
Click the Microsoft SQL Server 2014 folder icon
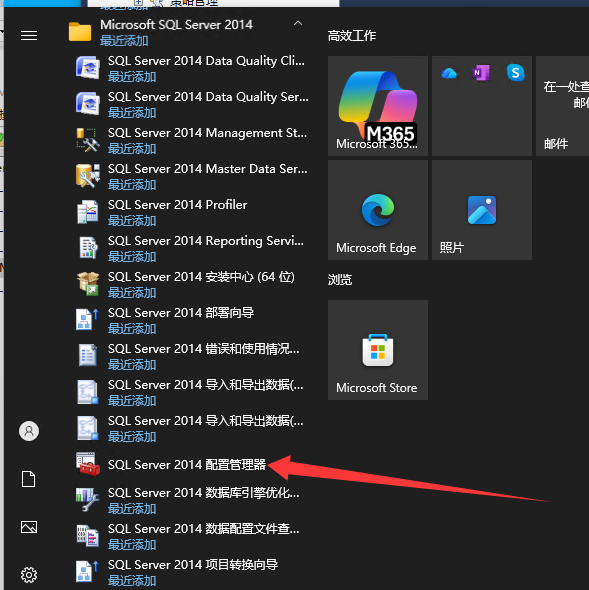(80, 32)
